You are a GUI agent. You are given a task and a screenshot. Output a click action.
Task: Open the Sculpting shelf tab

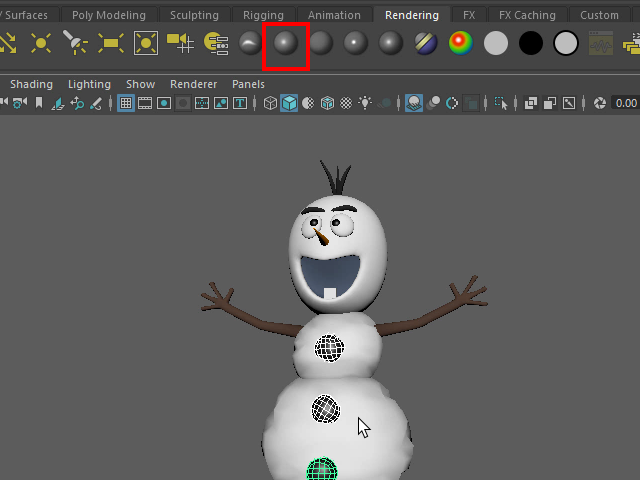click(x=194, y=15)
